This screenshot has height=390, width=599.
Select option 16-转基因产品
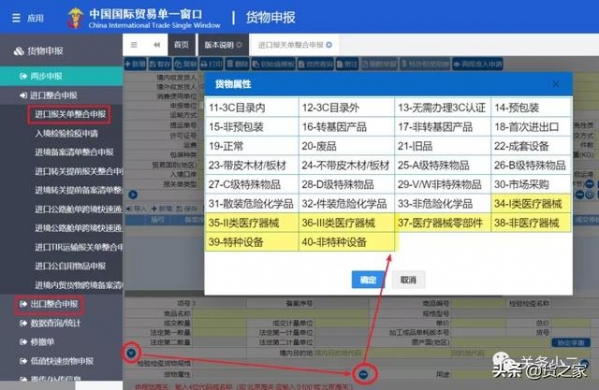346,126
